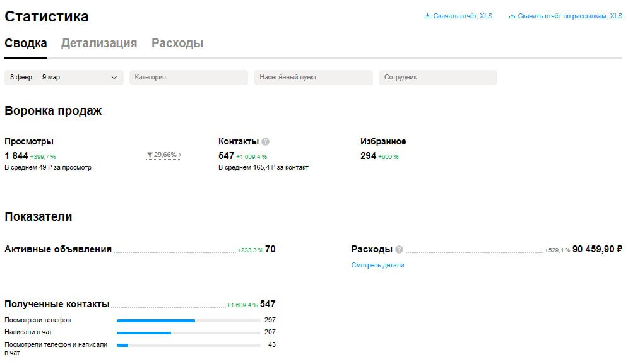Click the funnel icon before 29,66% conversion
628x364 pixels.
coord(150,155)
